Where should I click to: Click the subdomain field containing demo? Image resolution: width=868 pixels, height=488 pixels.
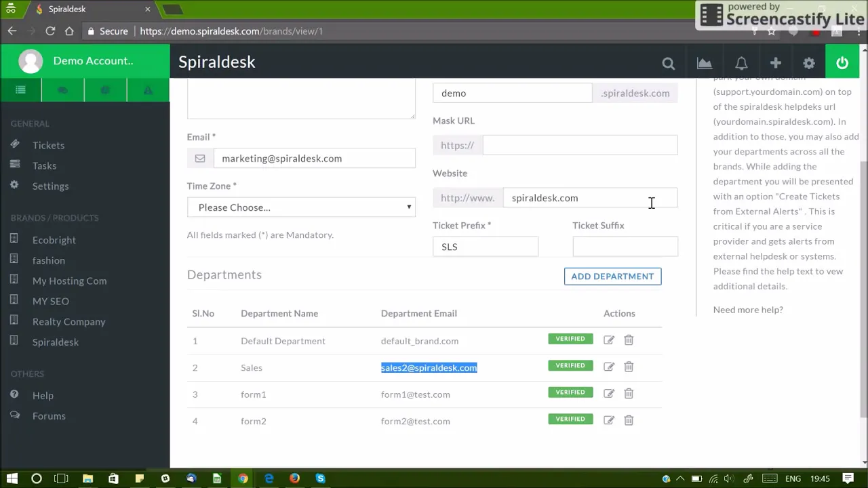(513, 93)
